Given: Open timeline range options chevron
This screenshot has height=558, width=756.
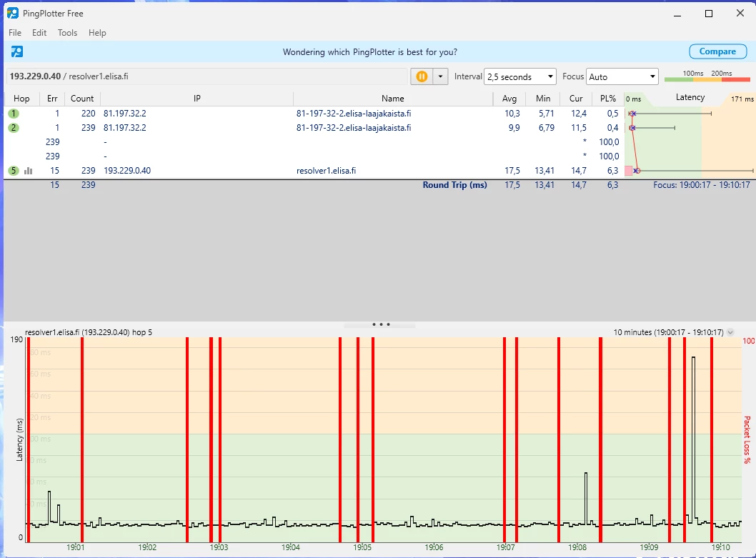Looking at the screenshot, I should pyautogui.click(x=730, y=332).
